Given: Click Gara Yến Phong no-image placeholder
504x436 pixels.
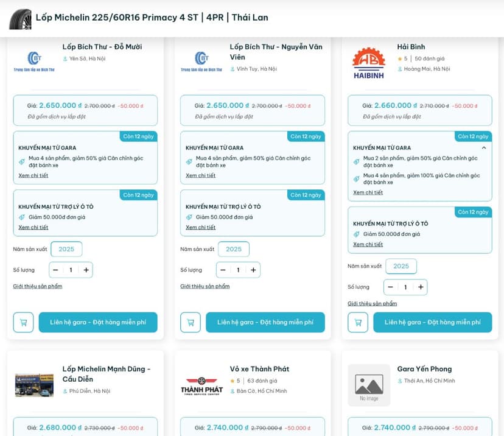Looking at the screenshot, I should (369, 385).
